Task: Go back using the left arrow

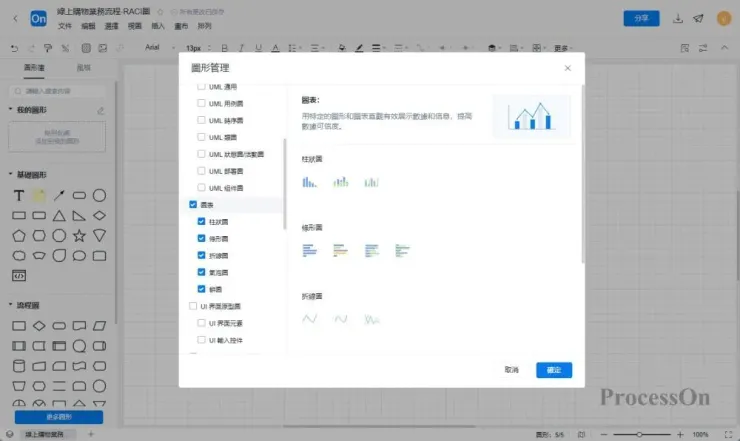Action: point(16,18)
